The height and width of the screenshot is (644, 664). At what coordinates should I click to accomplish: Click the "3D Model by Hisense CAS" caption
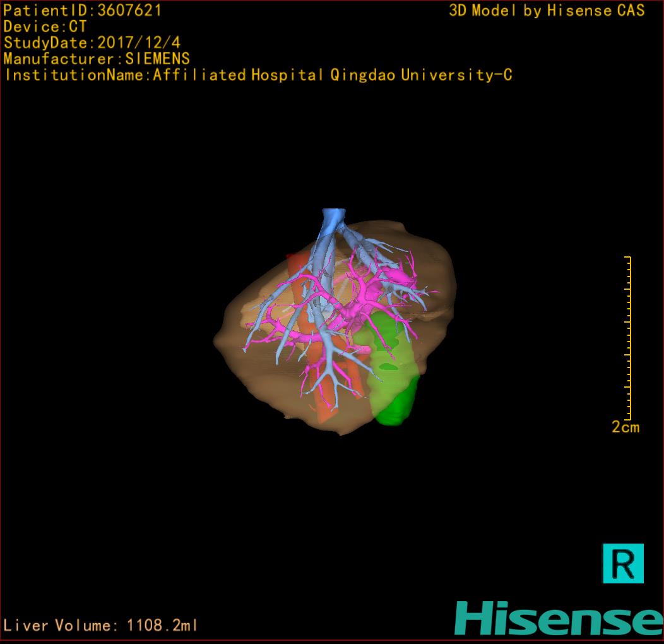tap(547, 11)
